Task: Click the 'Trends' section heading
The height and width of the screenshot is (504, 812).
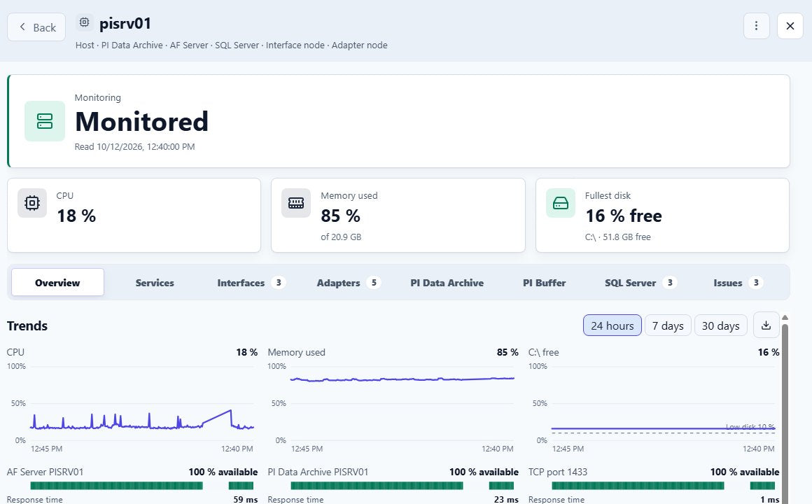Action: point(27,325)
